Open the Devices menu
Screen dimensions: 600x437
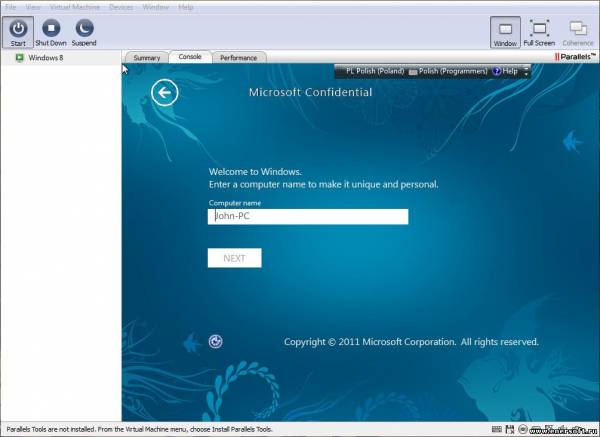[x=121, y=7]
